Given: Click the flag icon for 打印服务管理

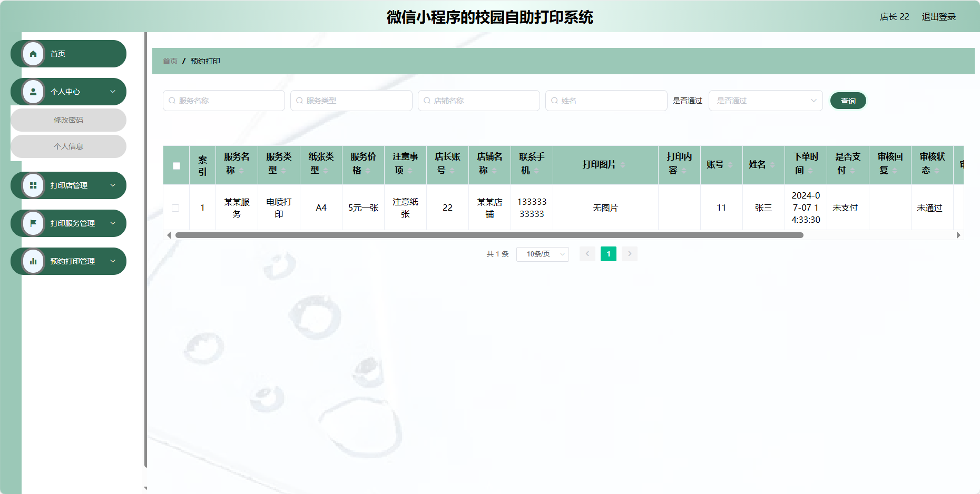Looking at the screenshot, I should point(33,223).
